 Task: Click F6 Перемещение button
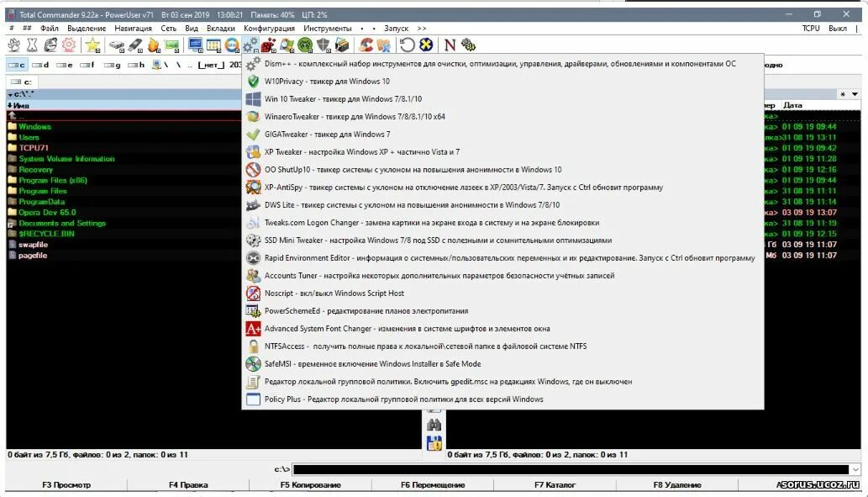point(433,485)
